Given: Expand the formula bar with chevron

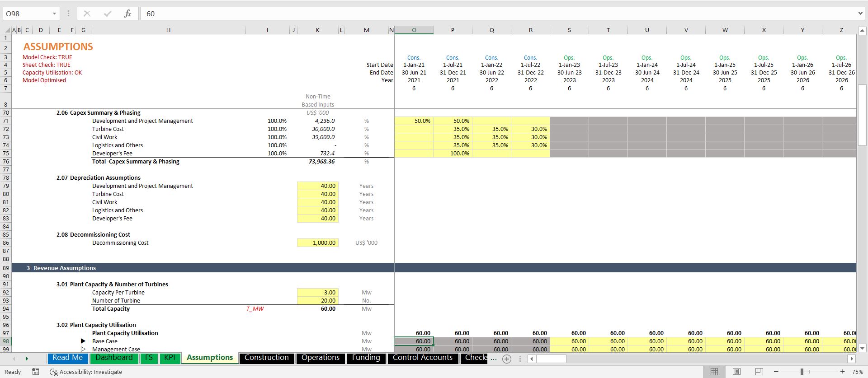Looking at the screenshot, I should point(860,14).
